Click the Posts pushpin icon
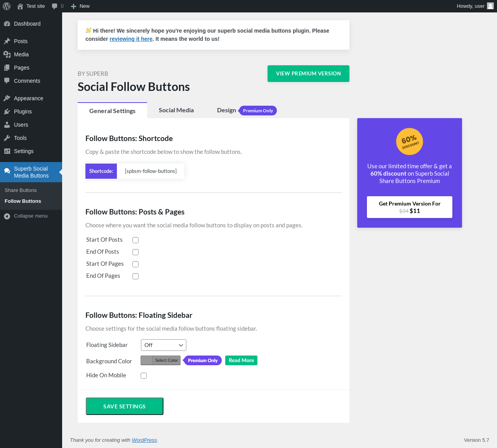Image resolution: width=497 pixels, height=448 pixels. pos(7,41)
